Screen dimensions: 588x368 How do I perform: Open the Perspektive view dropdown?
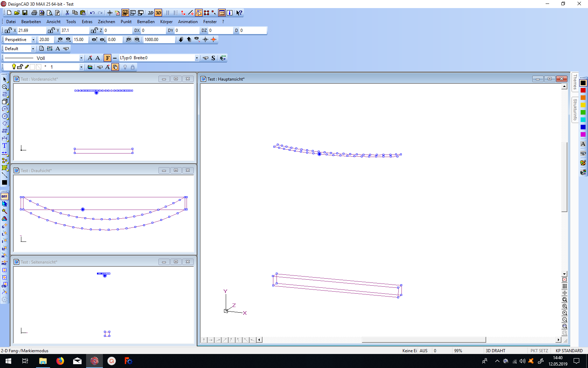(x=33, y=39)
